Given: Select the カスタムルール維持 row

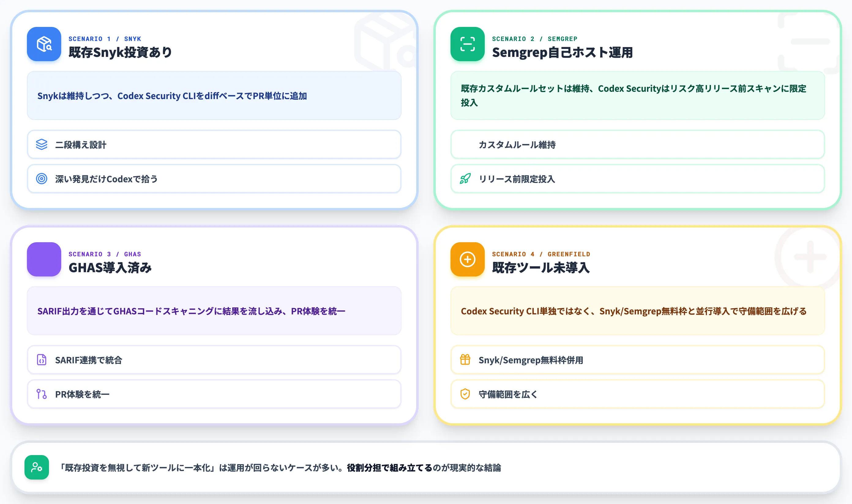Looking at the screenshot, I should pyautogui.click(x=637, y=145).
